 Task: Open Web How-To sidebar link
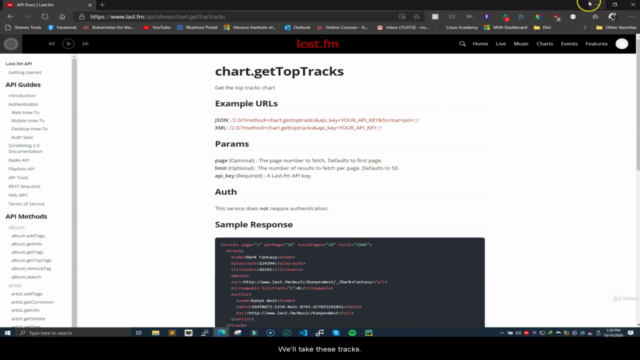coord(25,112)
